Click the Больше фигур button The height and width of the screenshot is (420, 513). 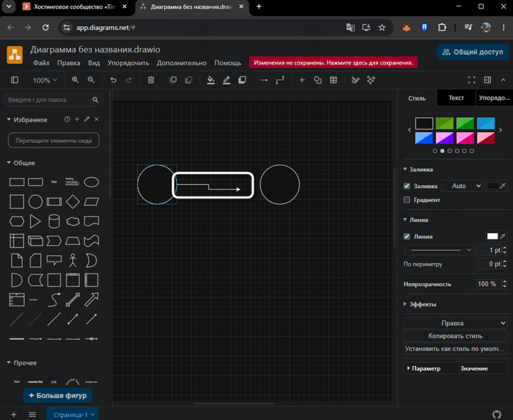point(57,395)
